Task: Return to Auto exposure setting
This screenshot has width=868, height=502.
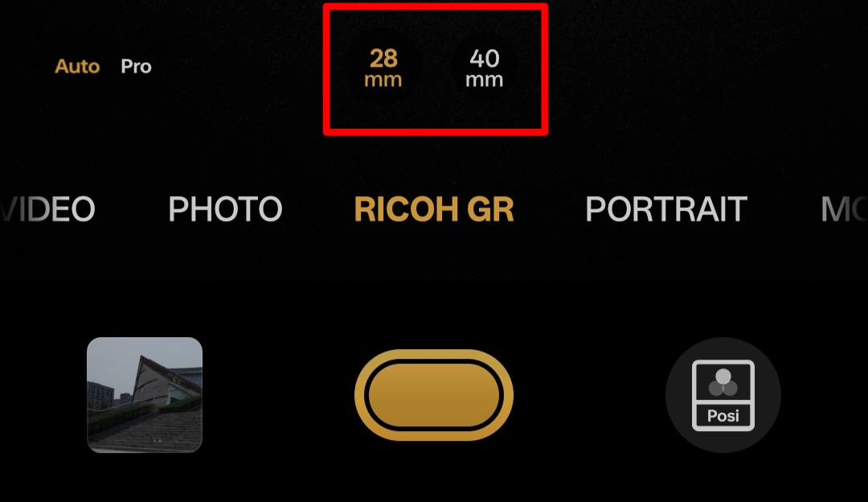Action: pos(77,67)
